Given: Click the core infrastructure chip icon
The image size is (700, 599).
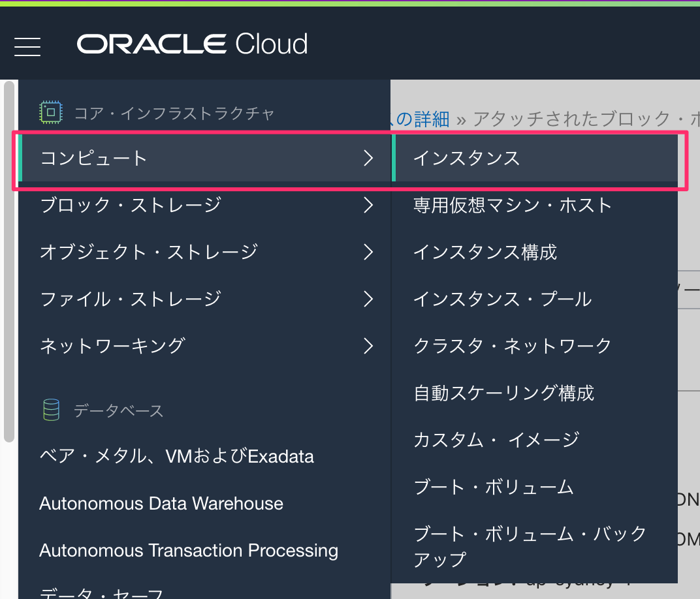Looking at the screenshot, I should click(x=50, y=111).
